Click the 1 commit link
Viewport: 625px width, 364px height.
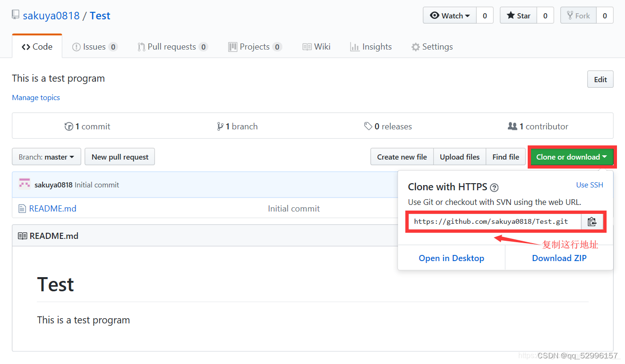pos(87,127)
